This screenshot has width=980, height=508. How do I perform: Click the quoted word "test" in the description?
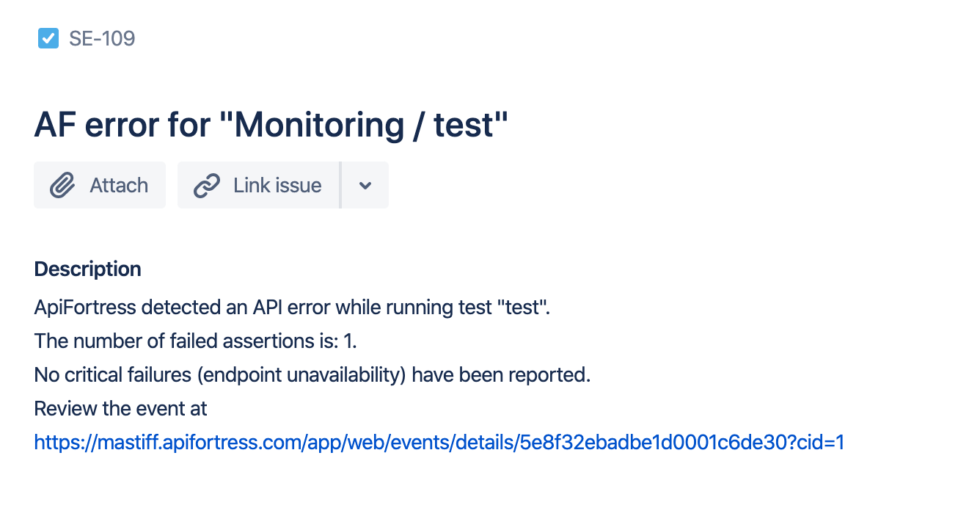pyautogui.click(x=524, y=307)
